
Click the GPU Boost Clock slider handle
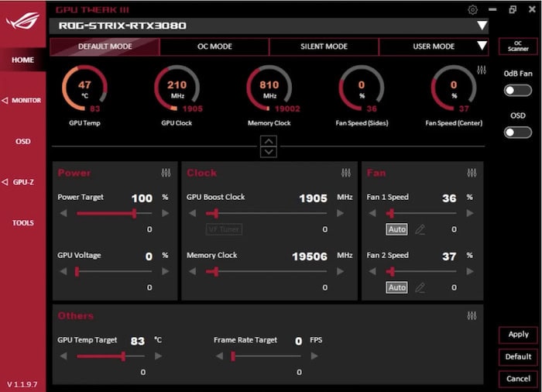click(216, 213)
